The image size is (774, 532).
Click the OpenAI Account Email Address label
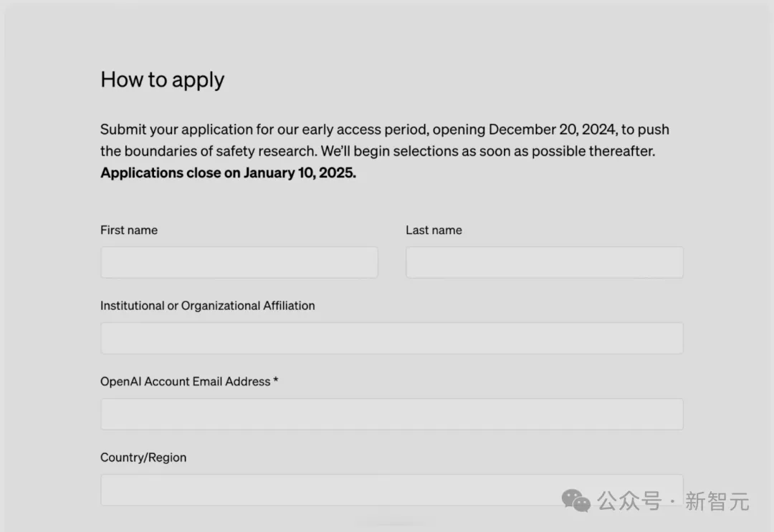click(185, 382)
